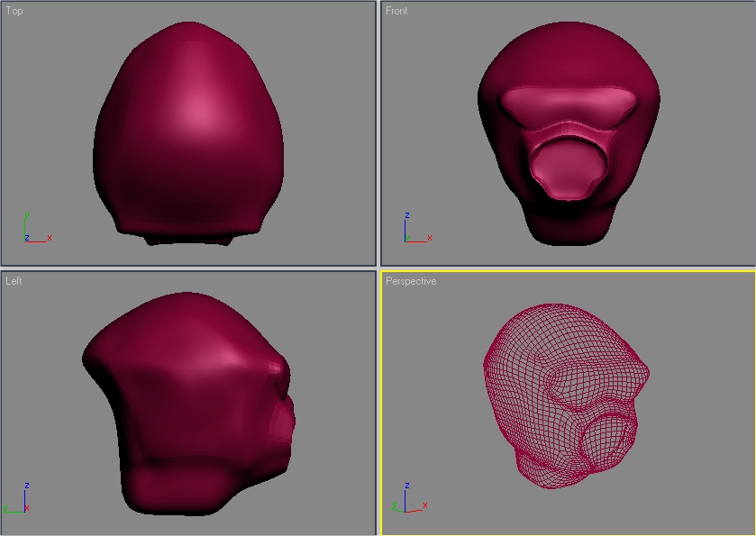Click the neck base in Left viewport
756x536 pixels.
pos(178,486)
